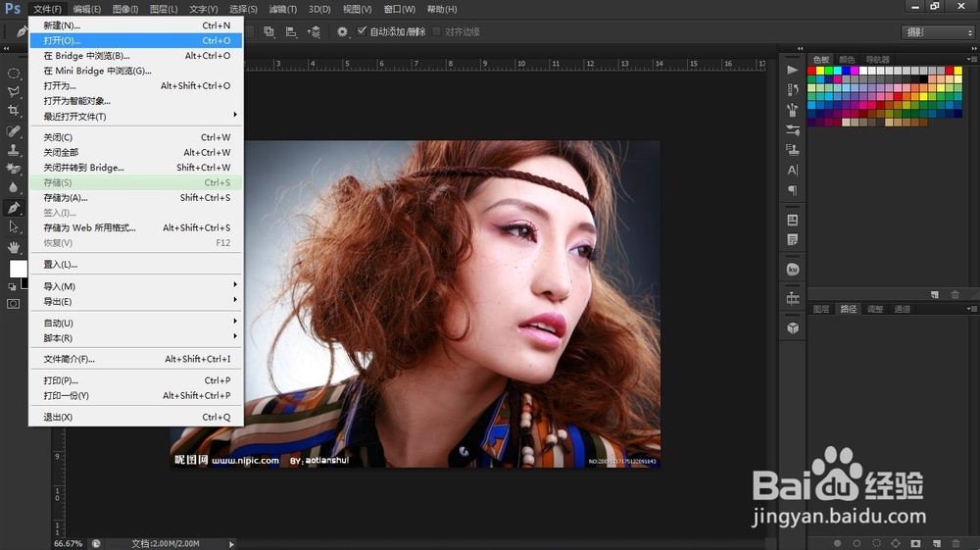Open the Actions panel play icon
980x550 pixels.
(x=793, y=70)
